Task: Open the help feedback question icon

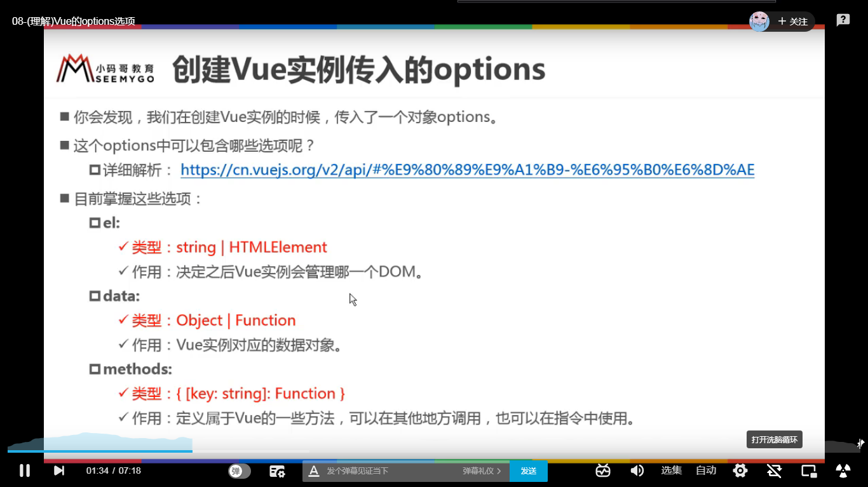Action: (x=843, y=20)
